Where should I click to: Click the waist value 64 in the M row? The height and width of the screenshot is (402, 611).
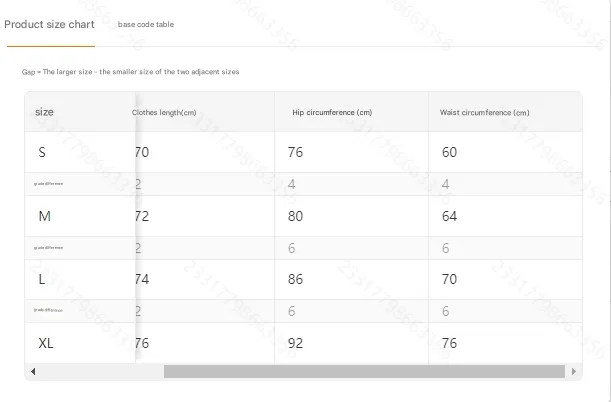coord(449,216)
